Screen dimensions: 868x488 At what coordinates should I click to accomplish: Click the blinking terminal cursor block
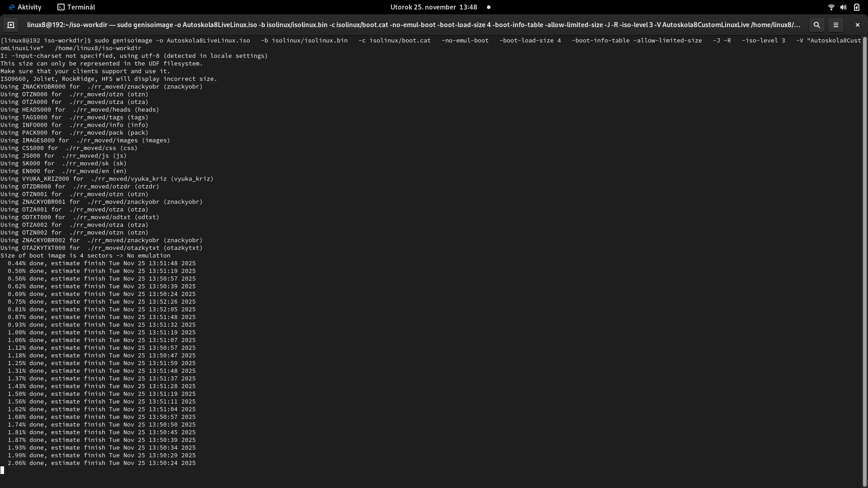3,470
